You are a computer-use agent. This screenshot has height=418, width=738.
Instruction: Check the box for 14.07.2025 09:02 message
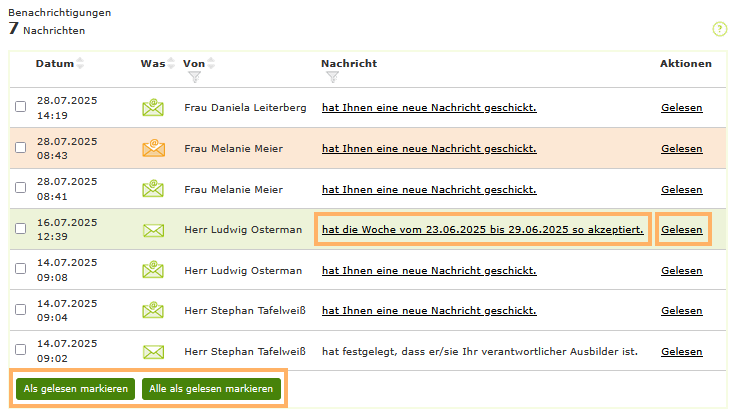click(21, 351)
